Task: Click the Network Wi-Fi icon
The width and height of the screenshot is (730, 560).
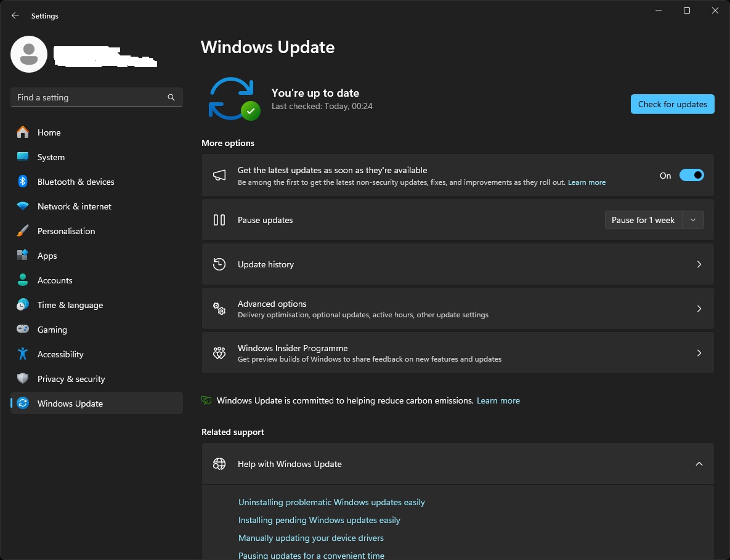Action: click(x=22, y=206)
